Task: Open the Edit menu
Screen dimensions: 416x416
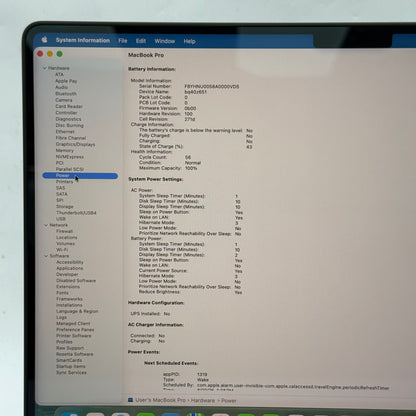Action: [x=141, y=41]
